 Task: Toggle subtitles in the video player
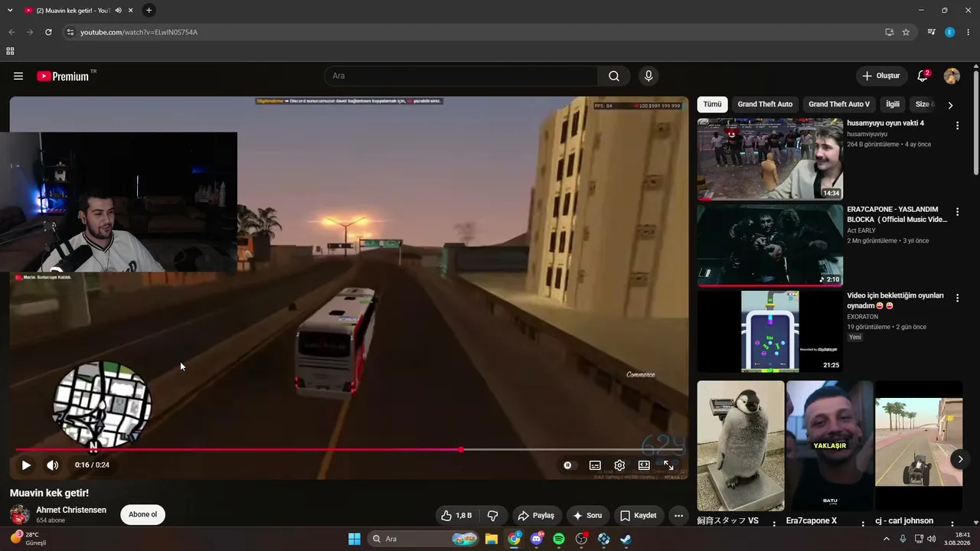(595, 465)
